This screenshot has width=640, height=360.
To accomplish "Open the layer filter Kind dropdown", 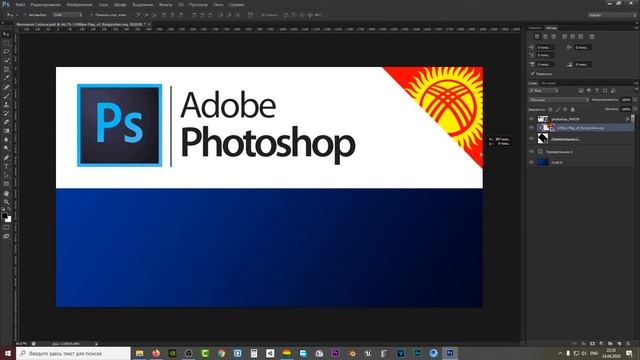I will point(543,91).
